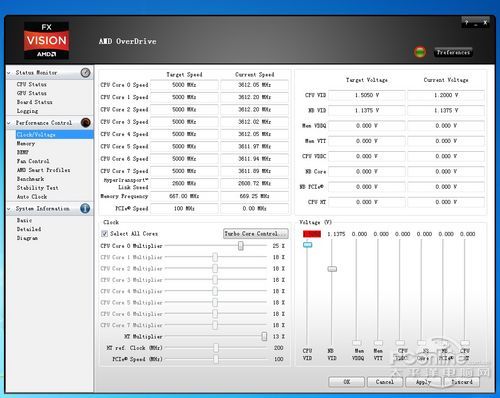Screen dimensions: 500x398
Task: Click the HyperTransport Link Speed target field
Action: [184, 184]
